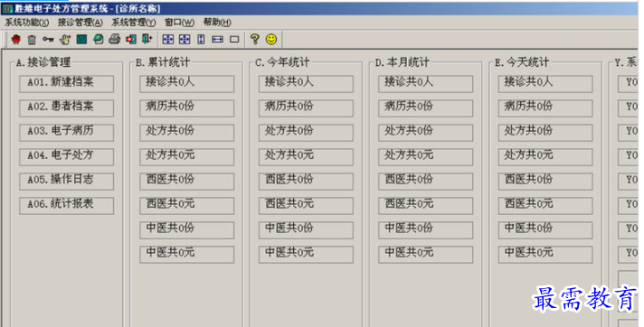
Task: Click the trash bin toolbar icon
Action: 32,40
